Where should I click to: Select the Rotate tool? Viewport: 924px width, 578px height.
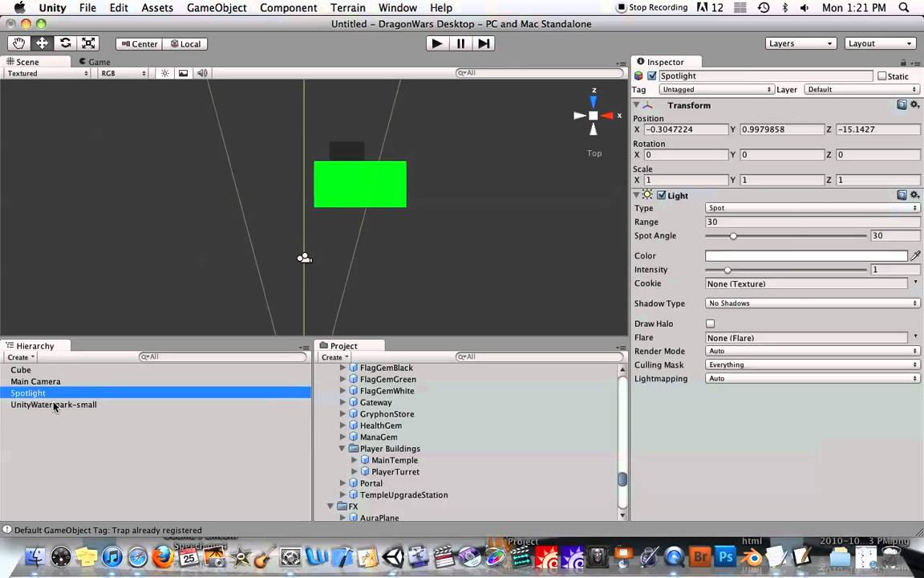point(65,43)
